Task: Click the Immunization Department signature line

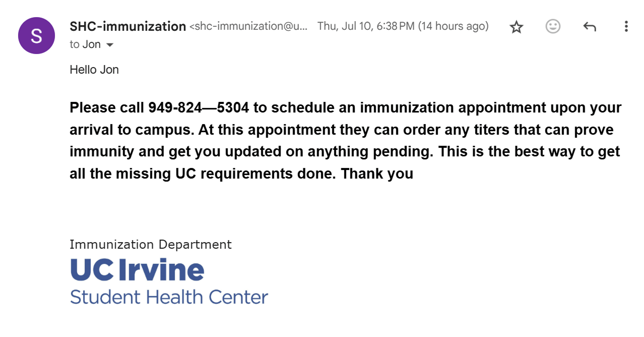Action: pyautogui.click(x=151, y=245)
